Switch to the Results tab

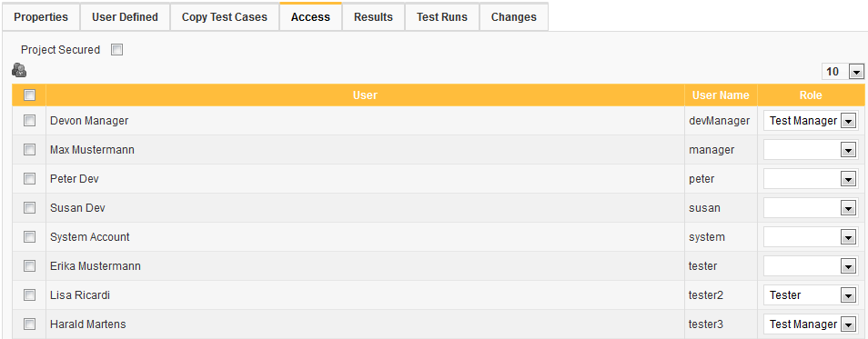point(374,17)
